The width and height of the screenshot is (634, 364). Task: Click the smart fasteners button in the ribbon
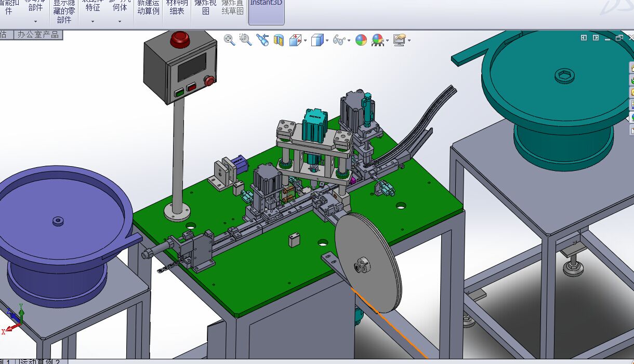click(9, 7)
